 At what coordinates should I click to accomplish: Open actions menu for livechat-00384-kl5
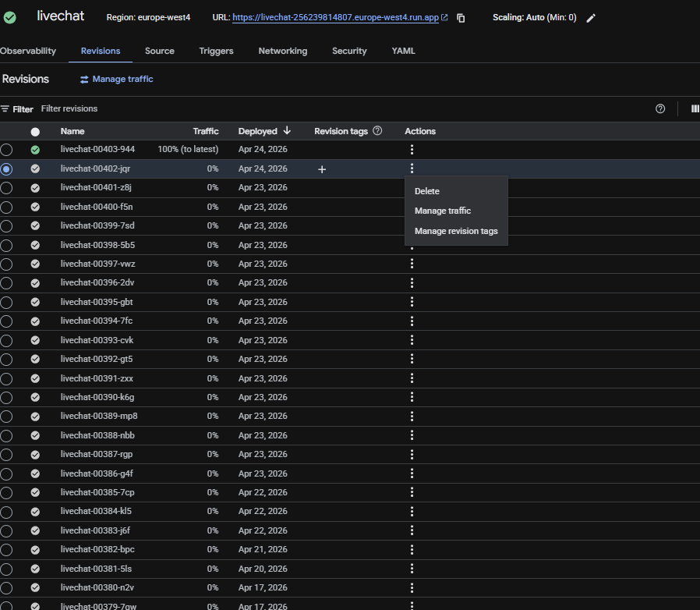click(412, 511)
